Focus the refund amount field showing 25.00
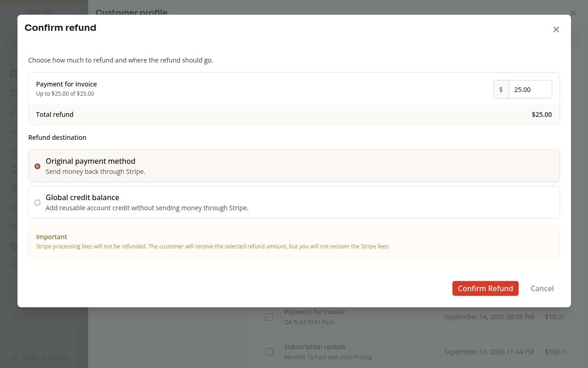 click(x=530, y=89)
